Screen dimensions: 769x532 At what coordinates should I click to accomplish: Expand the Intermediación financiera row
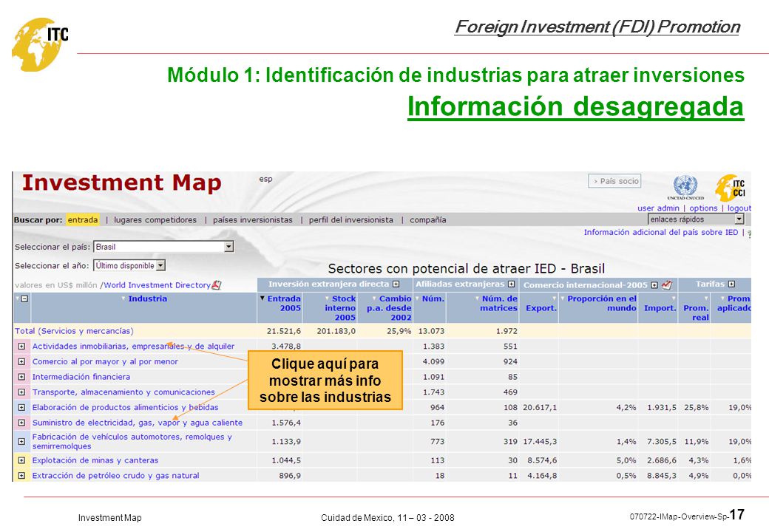point(21,377)
